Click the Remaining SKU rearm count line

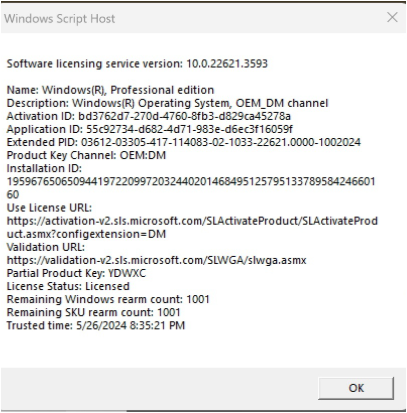[x=93, y=312]
